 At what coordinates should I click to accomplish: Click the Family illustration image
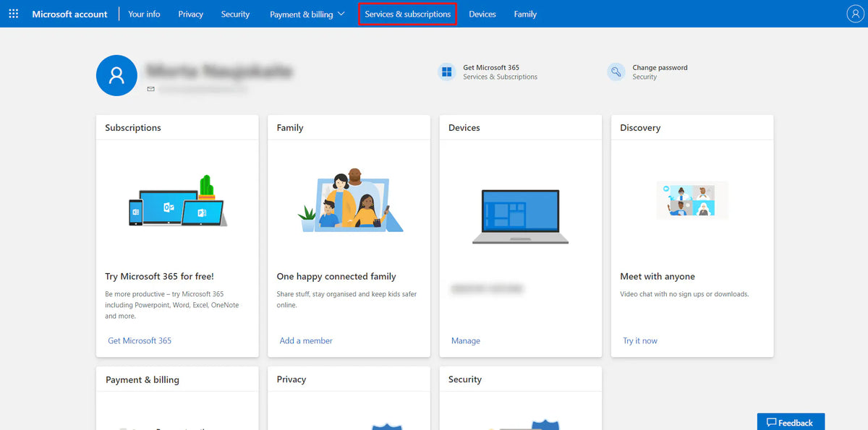point(351,202)
